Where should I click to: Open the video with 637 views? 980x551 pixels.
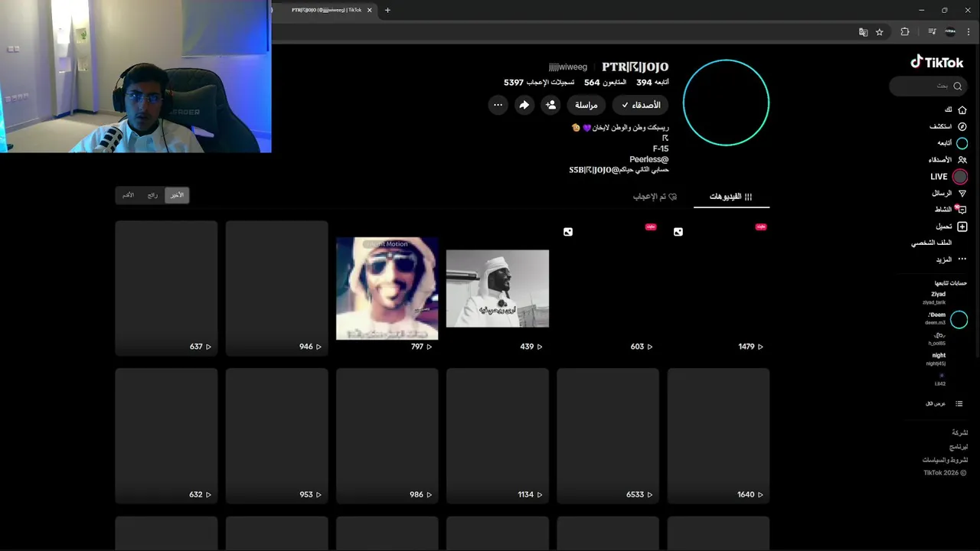(166, 289)
